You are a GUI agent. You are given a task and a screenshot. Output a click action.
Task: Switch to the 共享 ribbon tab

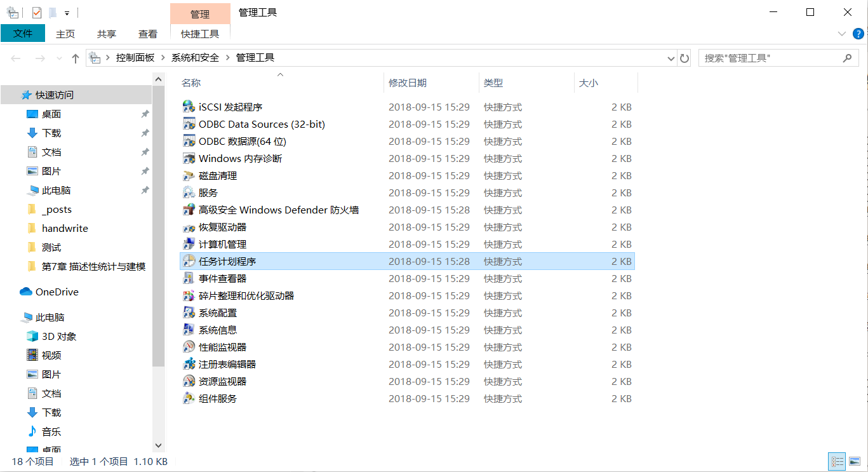pos(107,34)
